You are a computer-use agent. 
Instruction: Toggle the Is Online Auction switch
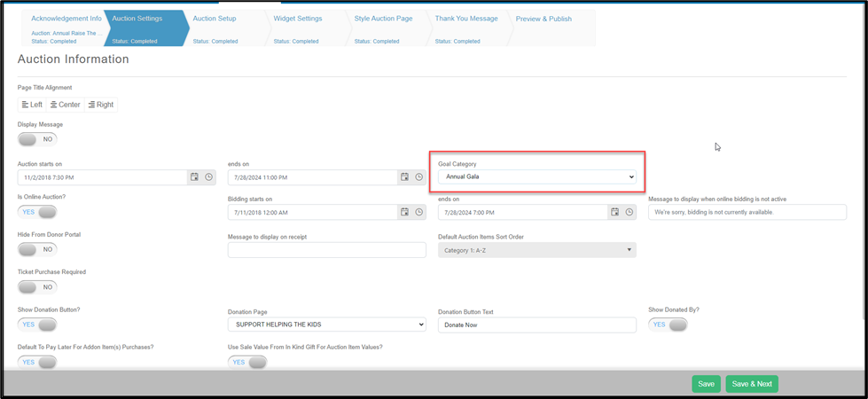pyautogui.click(x=37, y=212)
